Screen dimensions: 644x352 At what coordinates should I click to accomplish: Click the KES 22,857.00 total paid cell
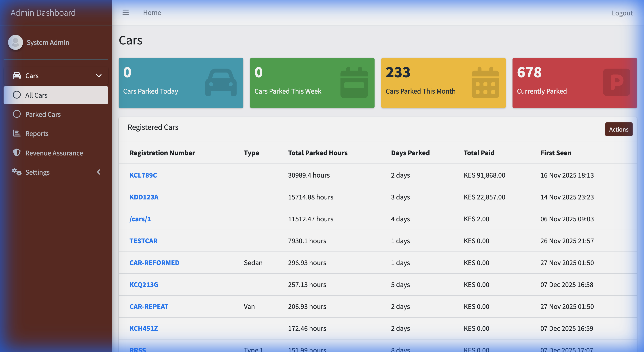[x=484, y=197]
